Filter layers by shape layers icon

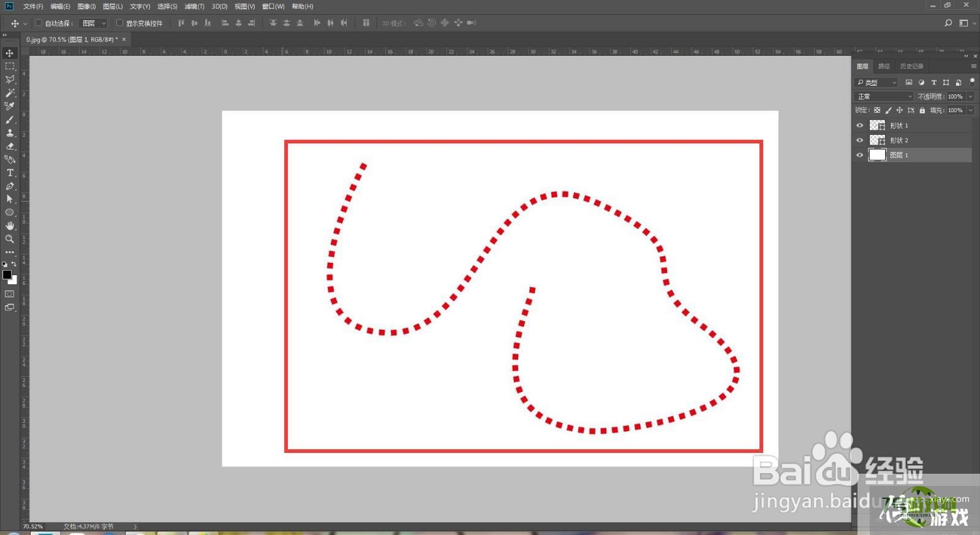(946, 82)
